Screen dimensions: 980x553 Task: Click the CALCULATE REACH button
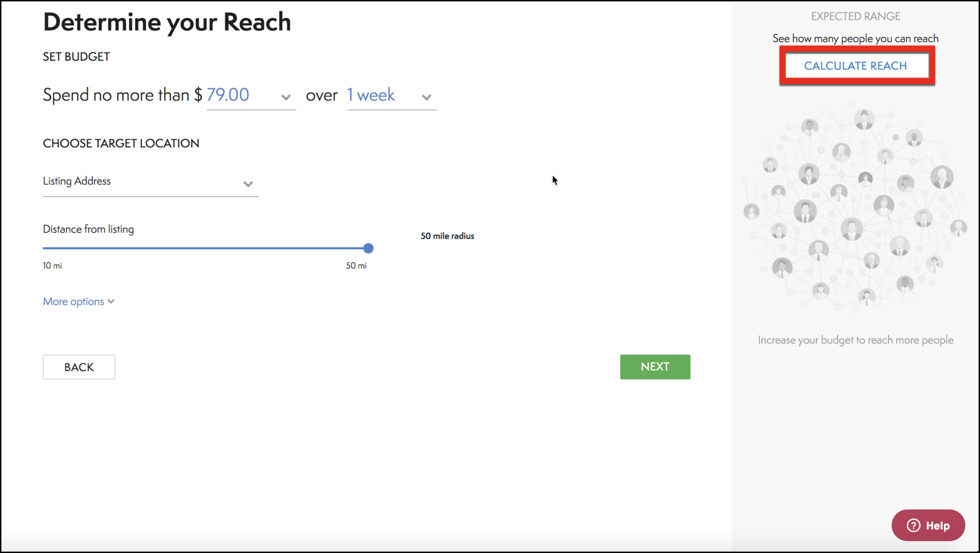coord(857,65)
